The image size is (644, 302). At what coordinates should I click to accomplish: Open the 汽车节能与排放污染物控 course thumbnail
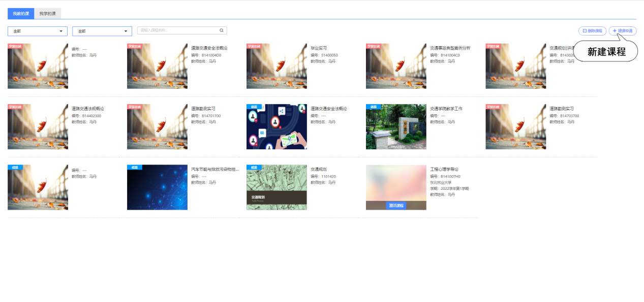click(157, 187)
